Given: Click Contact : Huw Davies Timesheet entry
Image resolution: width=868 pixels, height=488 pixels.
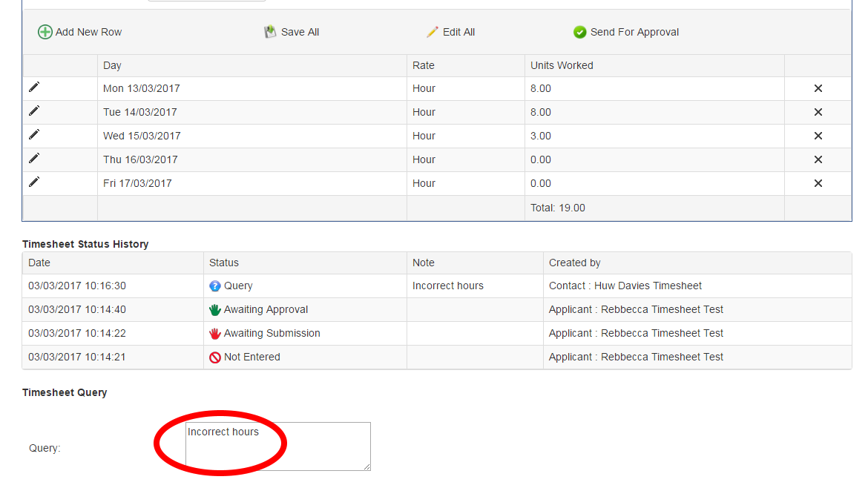Looking at the screenshot, I should point(625,286).
